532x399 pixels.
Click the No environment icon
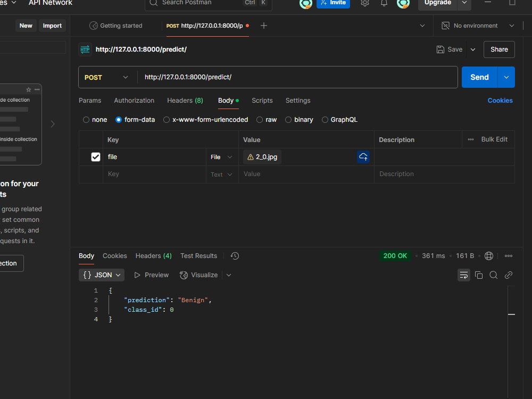tap(445, 26)
